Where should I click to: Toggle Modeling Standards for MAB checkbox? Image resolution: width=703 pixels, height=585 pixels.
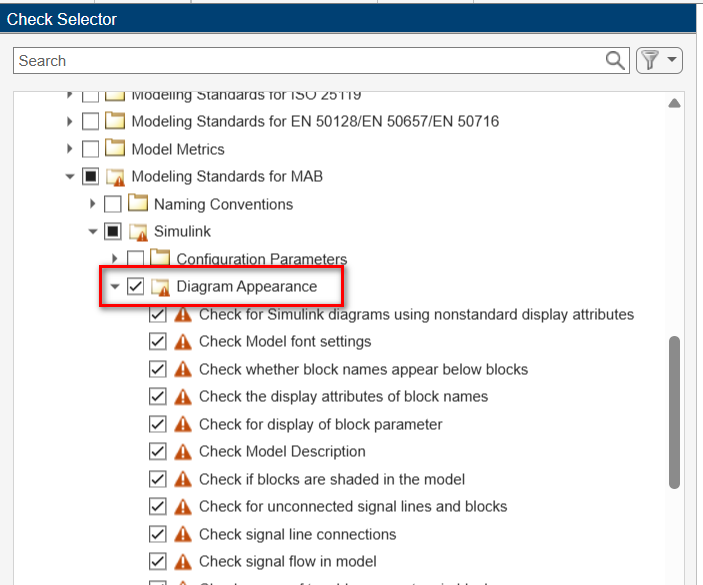coord(91,177)
